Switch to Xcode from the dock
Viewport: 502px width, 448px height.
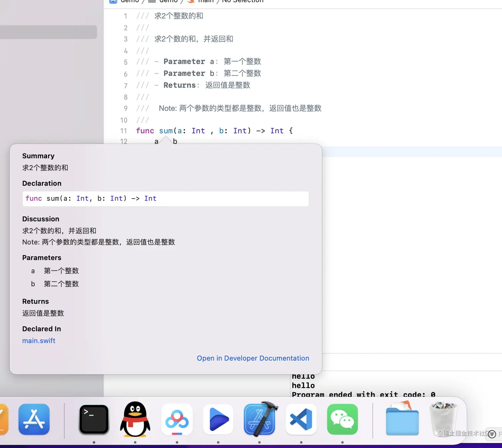pos(260,419)
